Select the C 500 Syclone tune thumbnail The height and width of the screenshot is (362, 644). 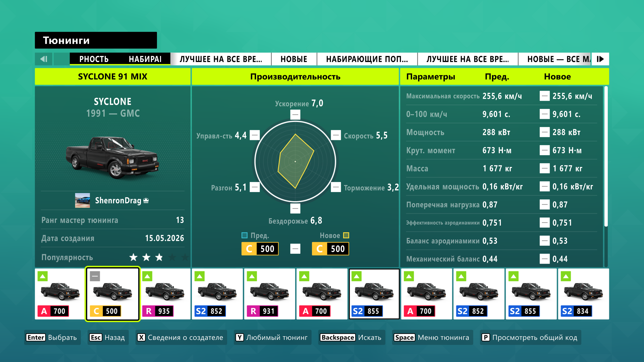[113, 294]
